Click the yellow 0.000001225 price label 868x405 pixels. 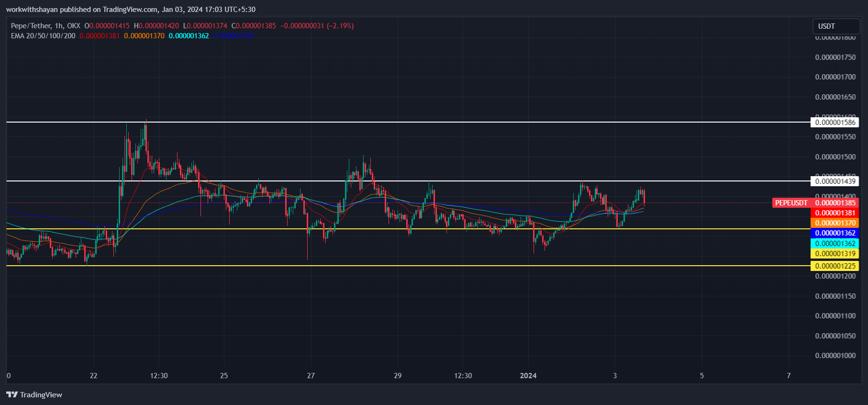pos(835,266)
